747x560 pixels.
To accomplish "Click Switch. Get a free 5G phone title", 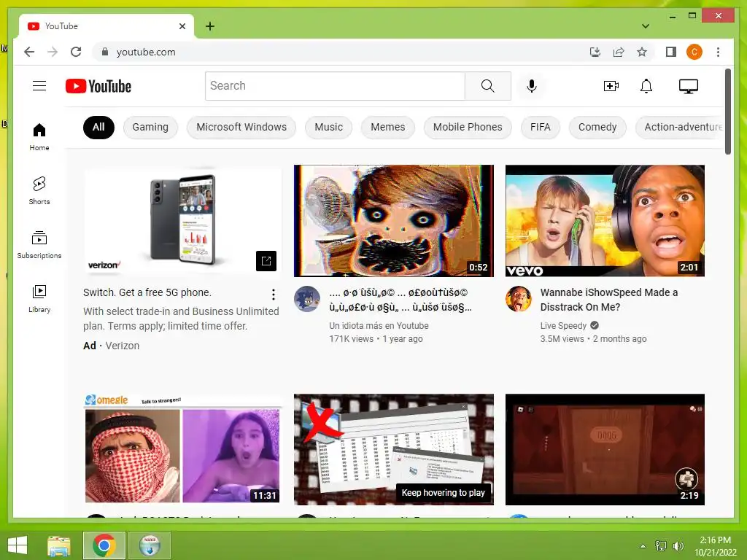I will [147, 292].
